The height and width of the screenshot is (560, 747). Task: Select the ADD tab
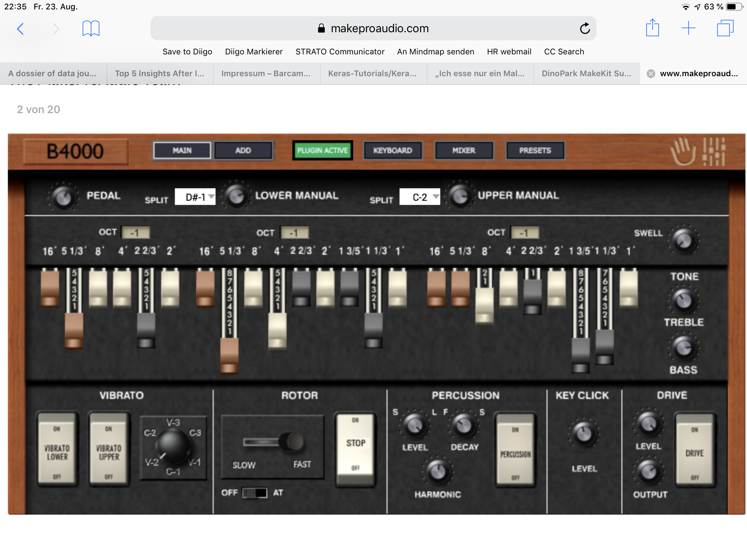click(x=243, y=150)
